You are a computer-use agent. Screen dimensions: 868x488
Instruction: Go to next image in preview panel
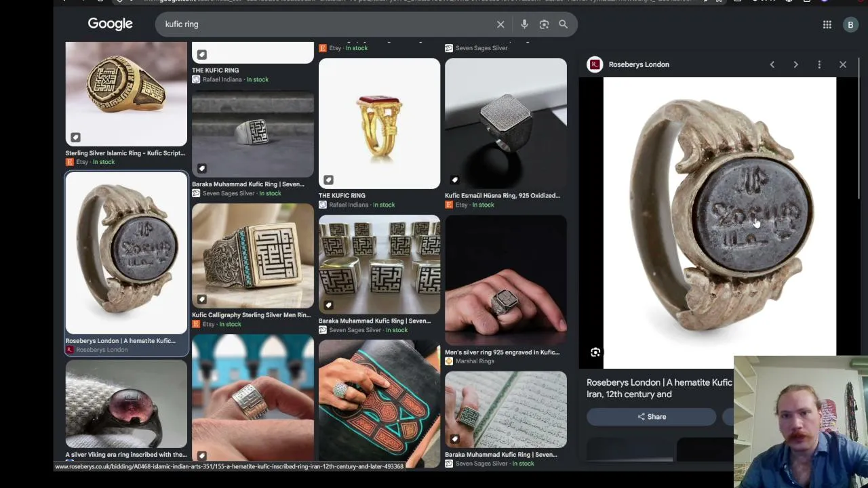(795, 64)
